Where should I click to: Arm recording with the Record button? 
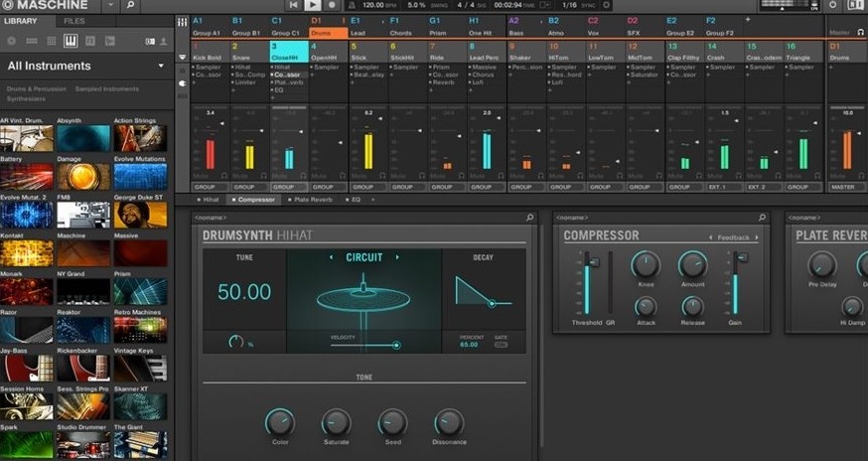click(x=332, y=5)
